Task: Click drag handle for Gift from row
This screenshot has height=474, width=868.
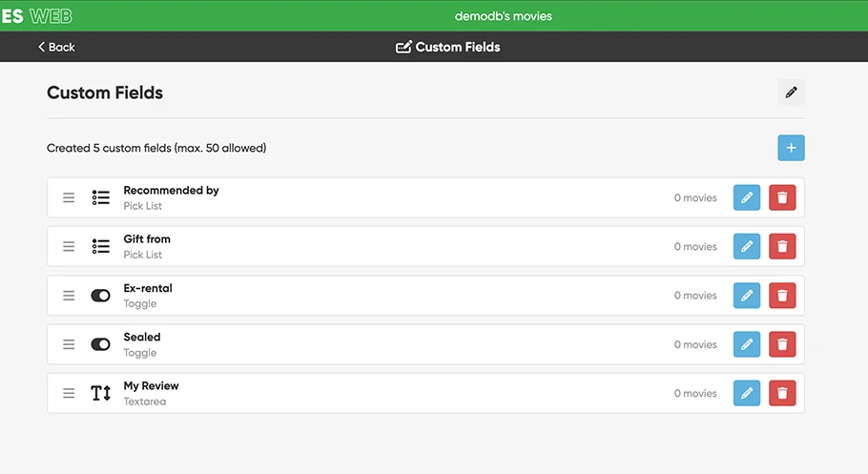Action: pos(69,246)
